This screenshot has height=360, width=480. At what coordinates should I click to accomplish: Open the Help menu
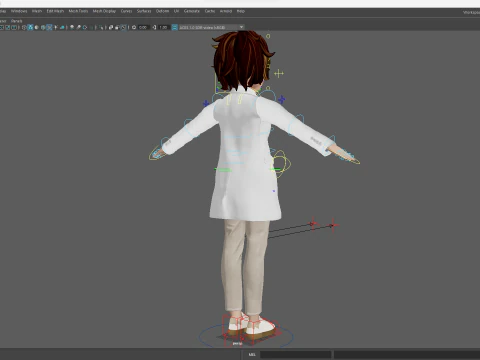241,11
